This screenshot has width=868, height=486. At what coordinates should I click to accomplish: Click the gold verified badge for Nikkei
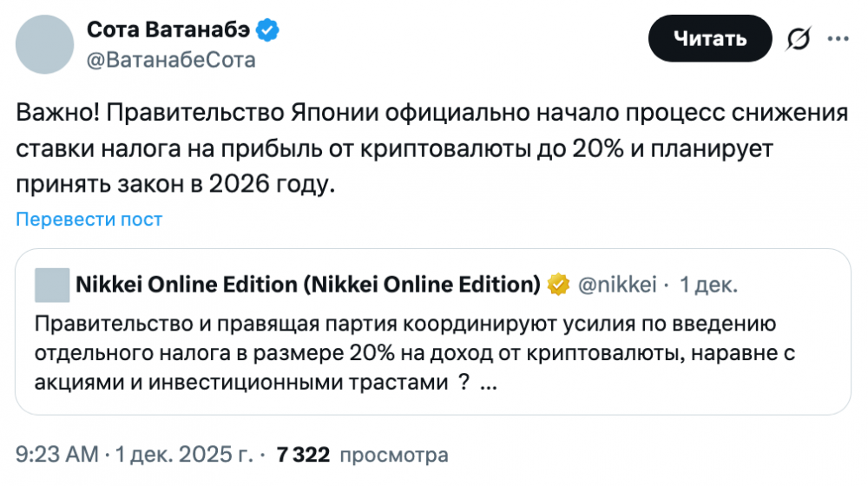pyautogui.click(x=557, y=283)
